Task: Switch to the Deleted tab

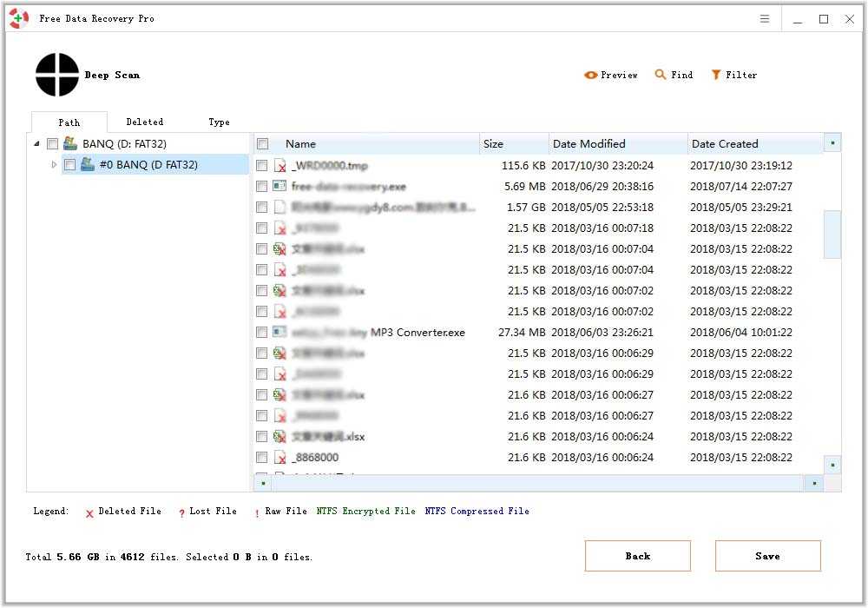Action: 144,122
